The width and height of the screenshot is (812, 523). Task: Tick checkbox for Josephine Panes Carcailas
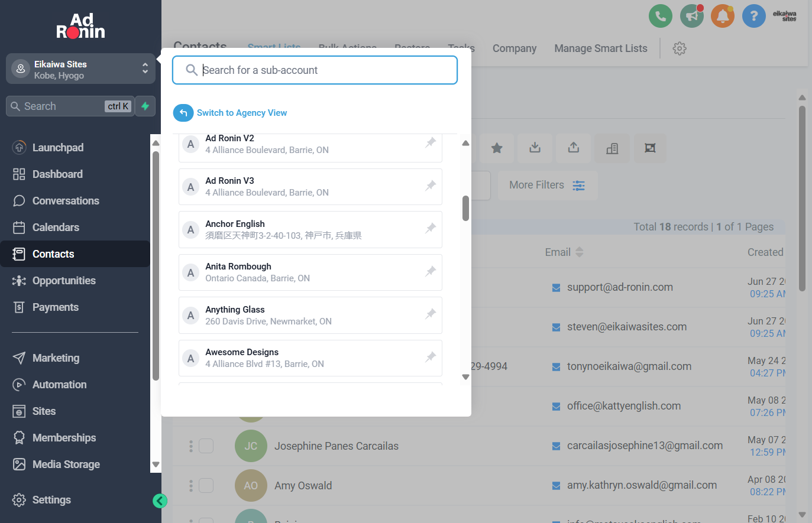pyautogui.click(x=206, y=446)
